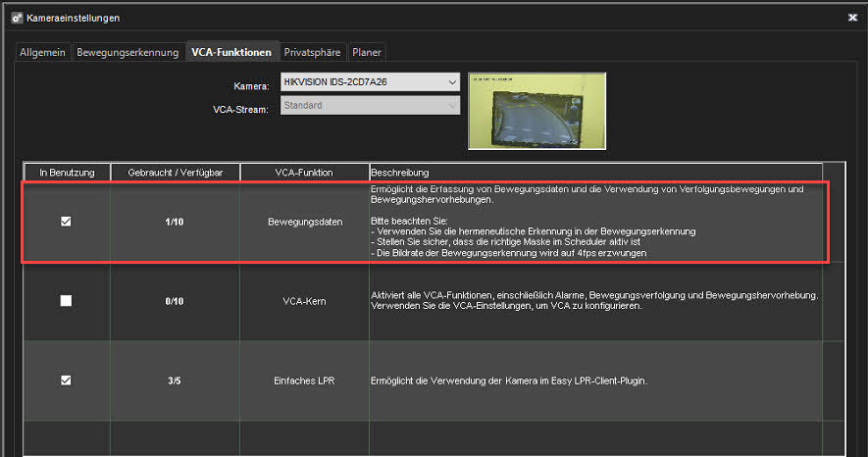
Task: Enable the VCA-Kern checkbox
Action: [66, 301]
